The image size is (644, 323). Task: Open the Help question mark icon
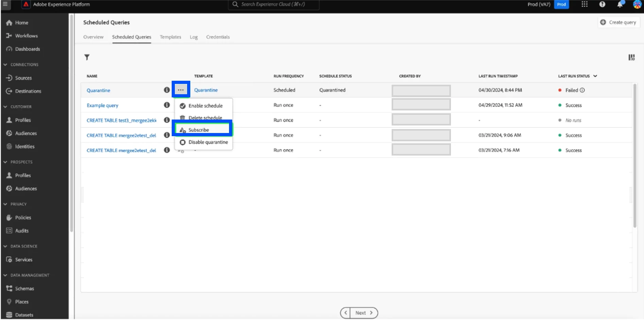602,4
